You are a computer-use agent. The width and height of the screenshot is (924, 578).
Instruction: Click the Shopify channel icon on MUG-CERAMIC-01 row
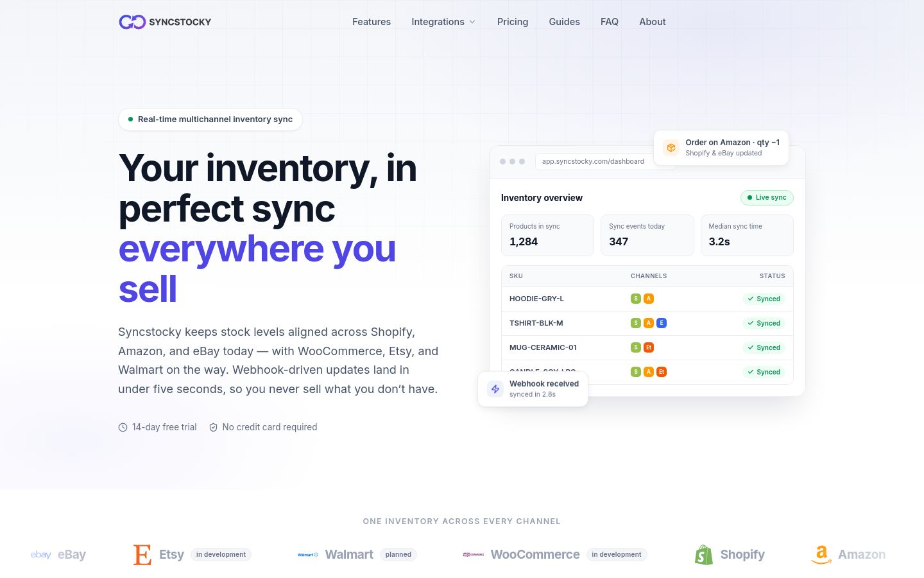(x=636, y=347)
